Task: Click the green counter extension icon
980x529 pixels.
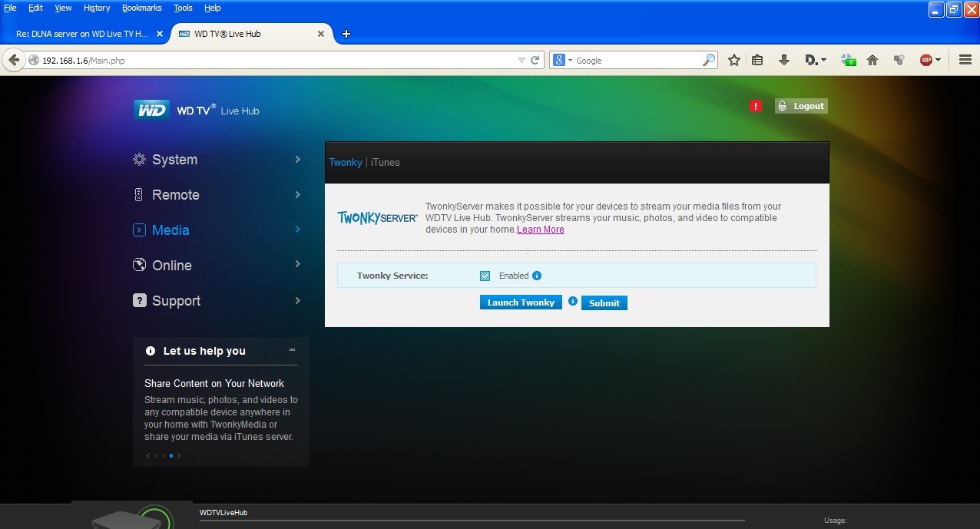Action: [x=849, y=60]
